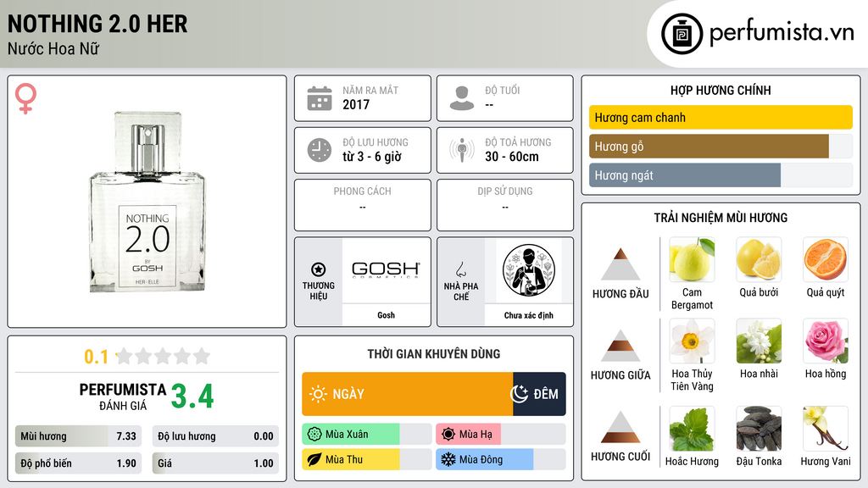
Task: Click the sillage value 30 - 60cm
Action: [x=512, y=157]
